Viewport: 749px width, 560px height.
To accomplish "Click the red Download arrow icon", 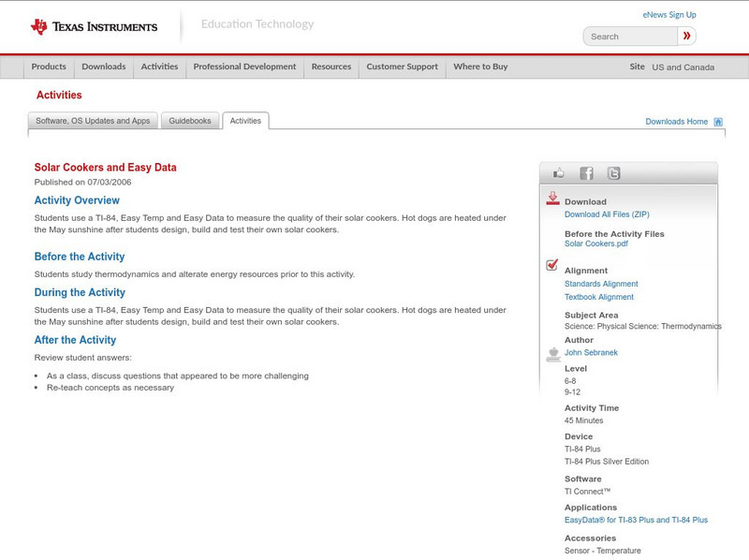I will click(x=551, y=199).
